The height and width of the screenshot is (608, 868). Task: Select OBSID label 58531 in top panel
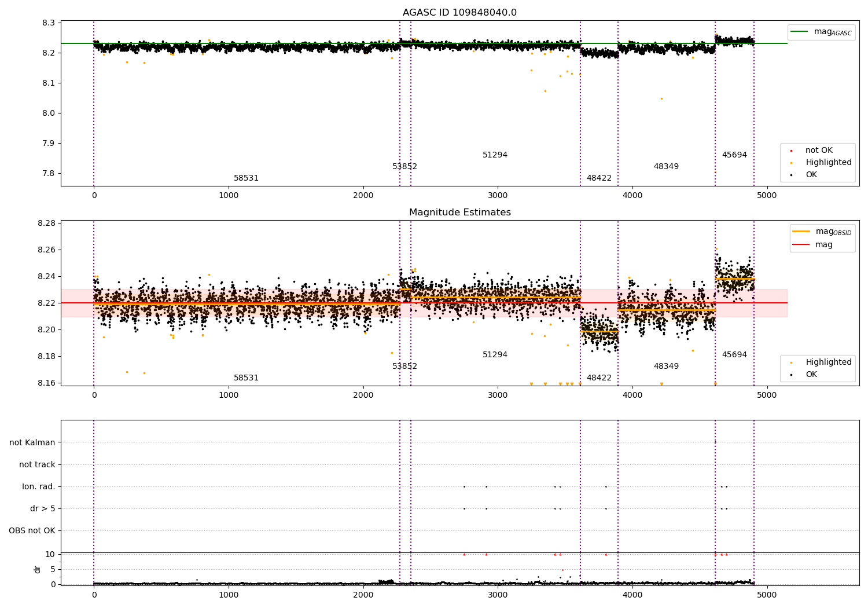(x=246, y=178)
